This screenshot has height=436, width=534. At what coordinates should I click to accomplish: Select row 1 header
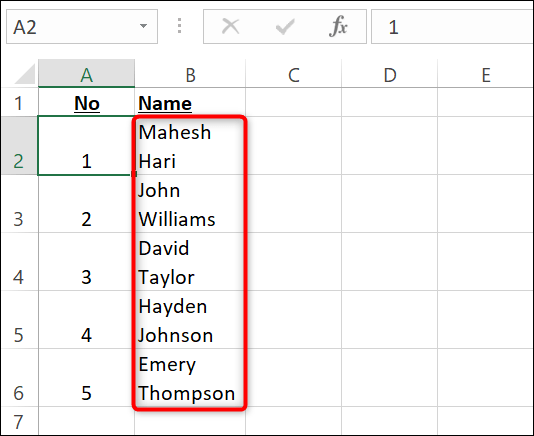pos(19,102)
